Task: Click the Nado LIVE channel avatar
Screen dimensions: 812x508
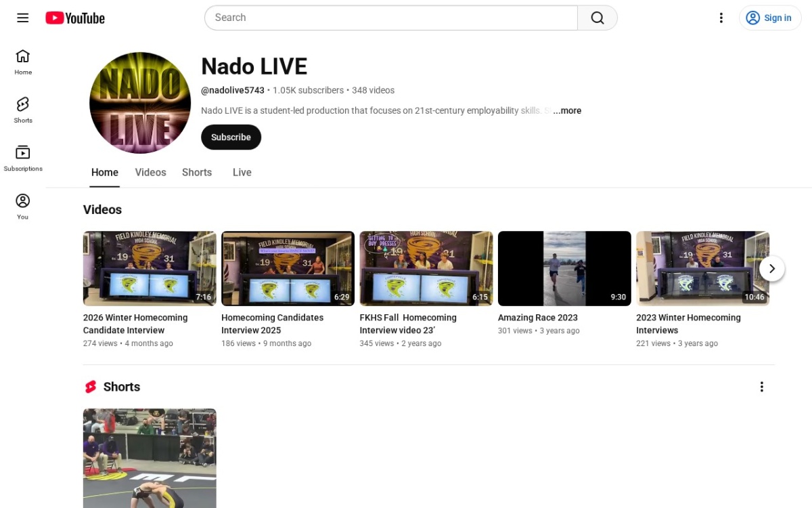Action: [x=140, y=103]
